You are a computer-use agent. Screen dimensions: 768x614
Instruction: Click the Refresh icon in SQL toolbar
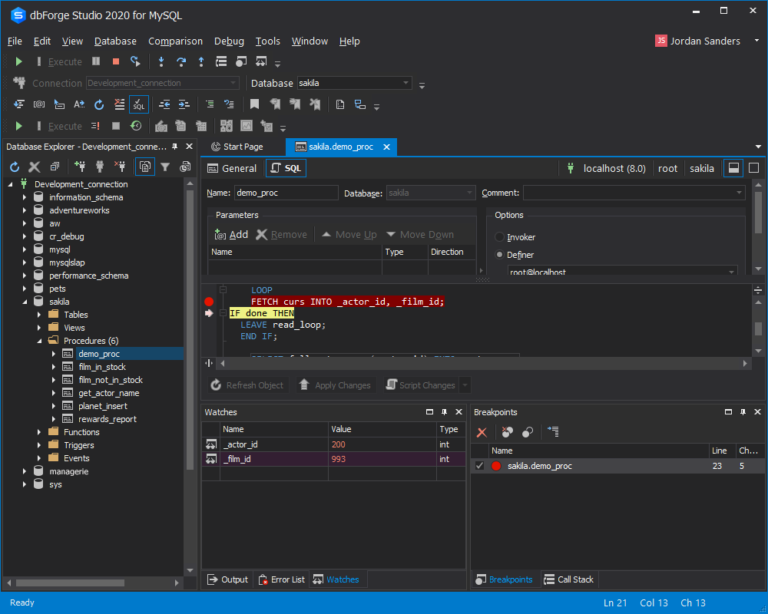tap(99, 104)
